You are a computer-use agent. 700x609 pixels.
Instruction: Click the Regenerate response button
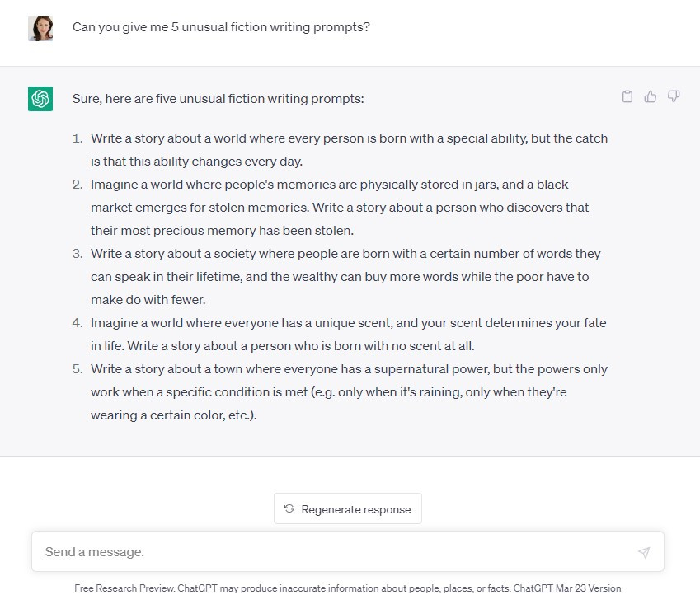click(x=348, y=508)
